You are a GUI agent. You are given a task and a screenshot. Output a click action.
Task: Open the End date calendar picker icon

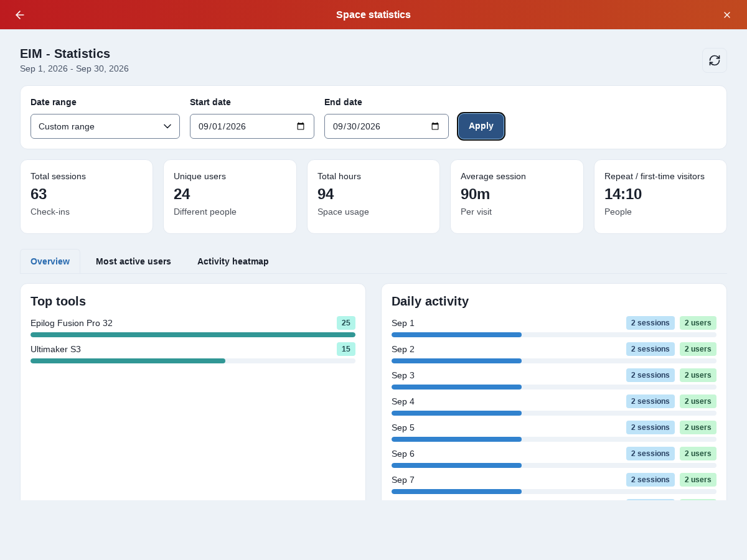tap(435, 126)
